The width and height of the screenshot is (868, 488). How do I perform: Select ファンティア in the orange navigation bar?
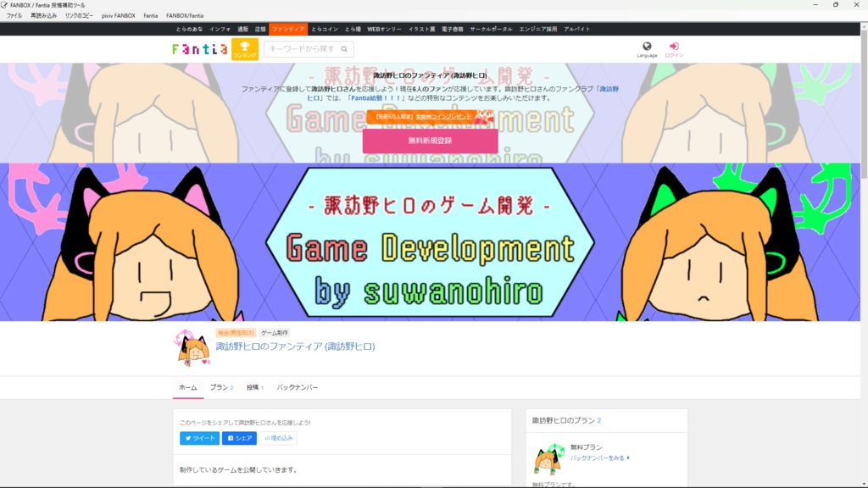tap(288, 28)
